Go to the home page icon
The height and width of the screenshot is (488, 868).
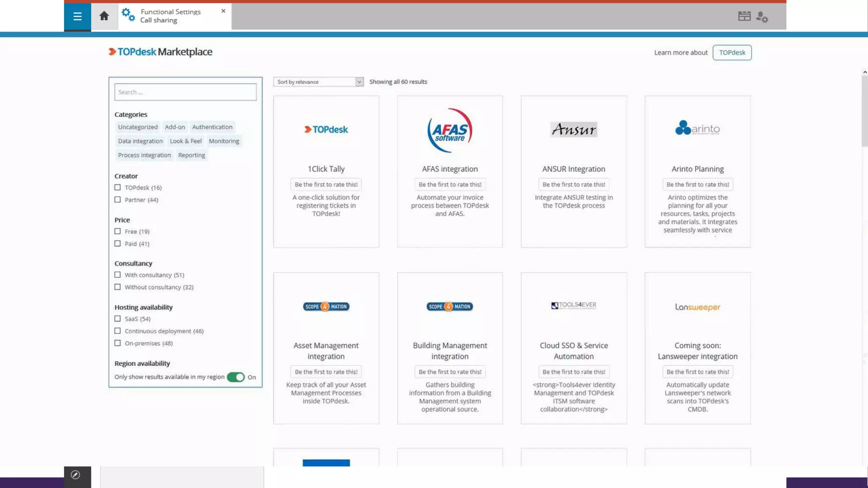pyautogui.click(x=104, y=16)
